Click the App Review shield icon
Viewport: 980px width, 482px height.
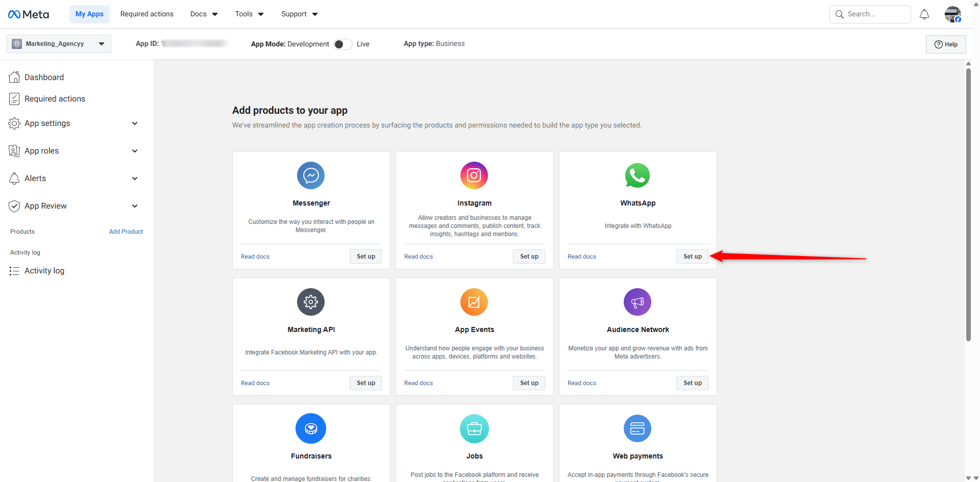[14, 206]
